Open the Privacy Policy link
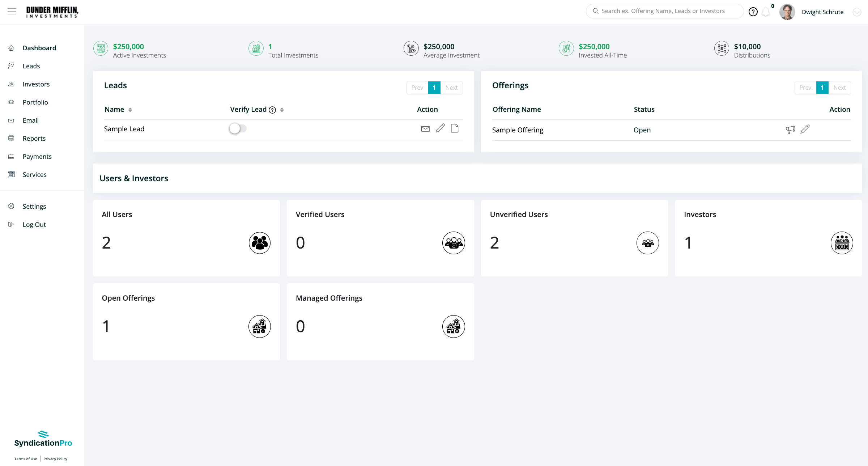The image size is (868, 466). [x=55, y=459]
